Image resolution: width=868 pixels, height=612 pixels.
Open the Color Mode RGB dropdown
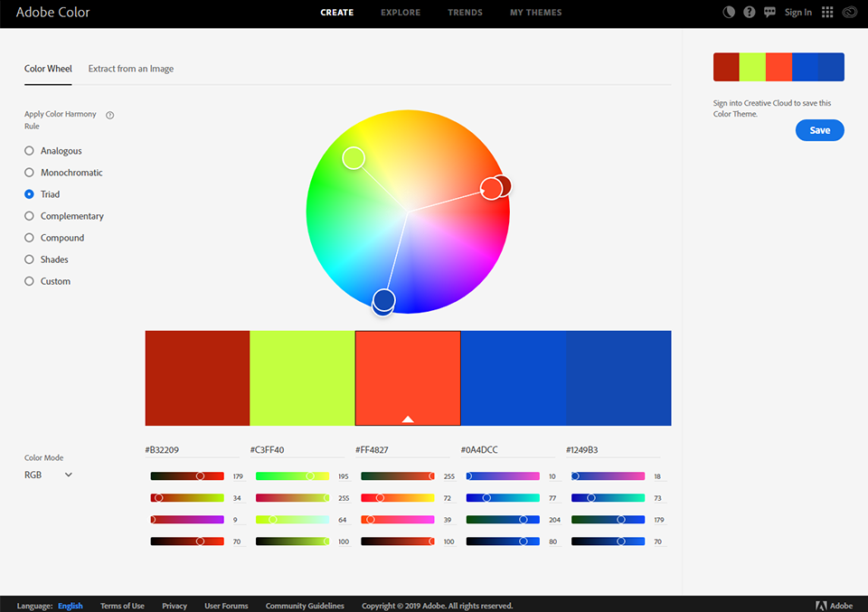click(47, 474)
